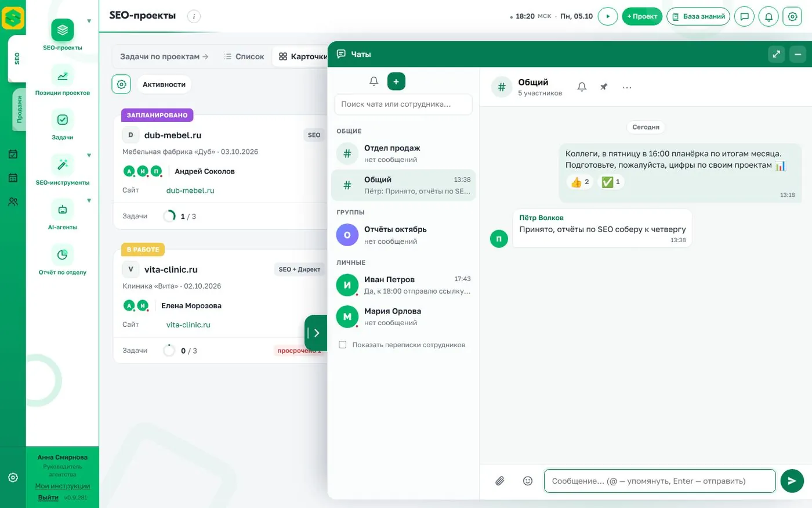
Task: Expand the arrow next to SEO-инструменты
Action: point(89,156)
